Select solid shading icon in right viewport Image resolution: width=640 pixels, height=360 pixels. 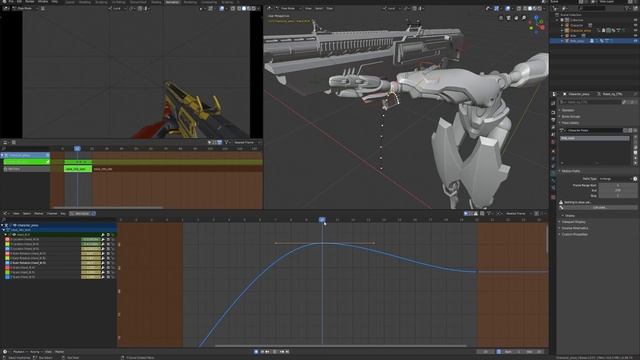[530, 8]
